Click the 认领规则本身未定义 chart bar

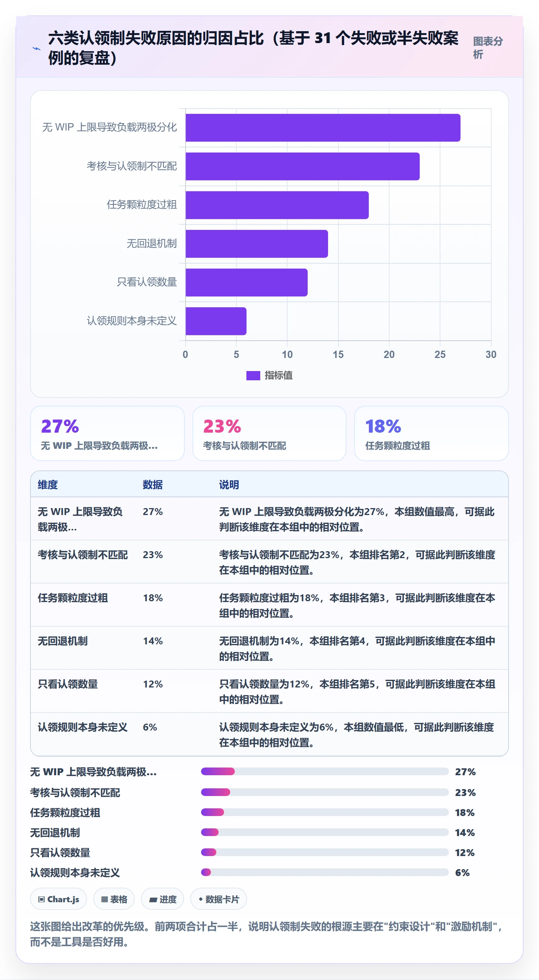click(216, 321)
